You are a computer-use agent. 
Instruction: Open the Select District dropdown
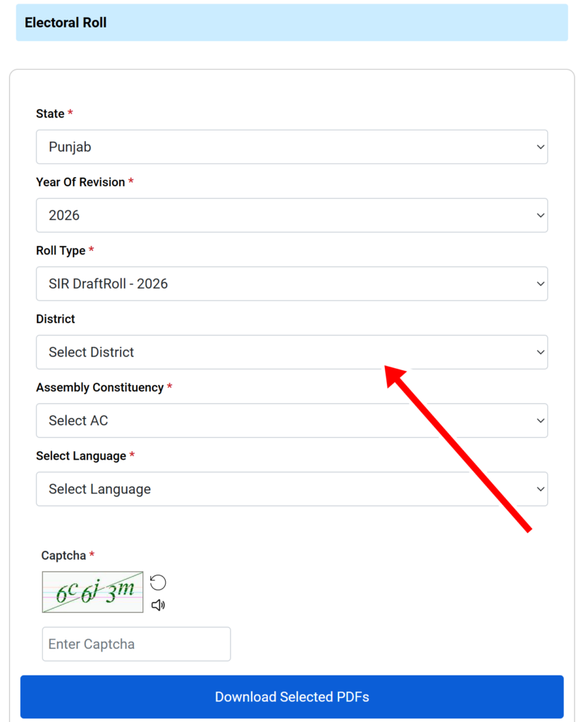click(x=292, y=353)
